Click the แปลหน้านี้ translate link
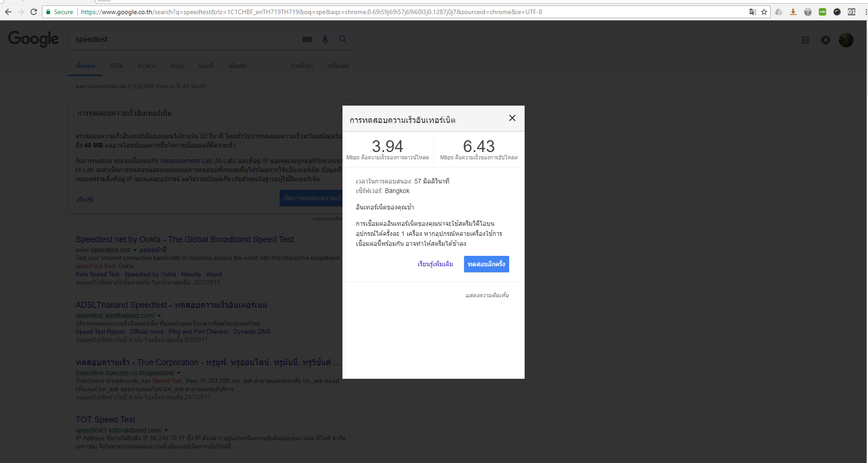868x463 pixels. point(153,250)
